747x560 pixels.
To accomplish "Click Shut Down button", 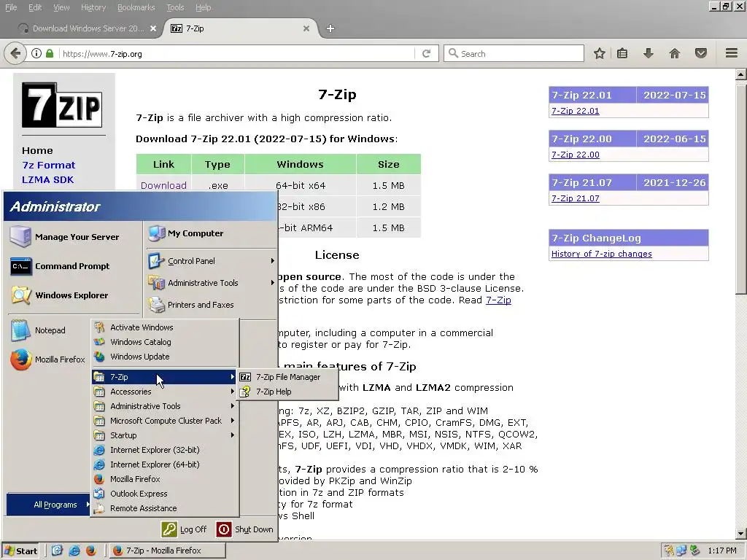I will tap(245, 529).
